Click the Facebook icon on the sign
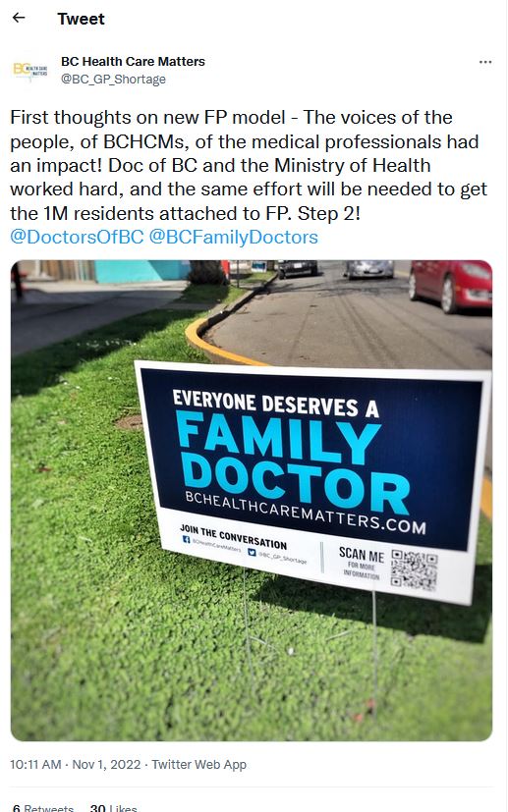This screenshot has width=508, height=812. click(x=186, y=539)
